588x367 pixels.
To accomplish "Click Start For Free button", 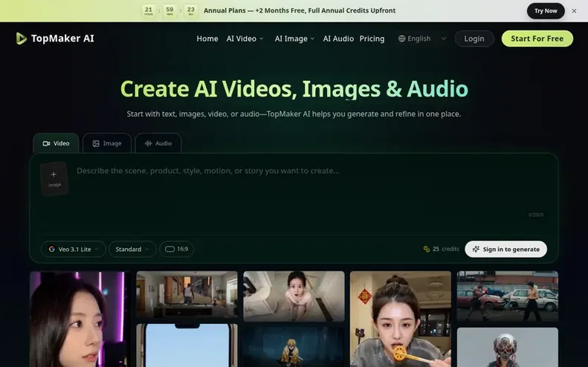I will pyautogui.click(x=537, y=39).
